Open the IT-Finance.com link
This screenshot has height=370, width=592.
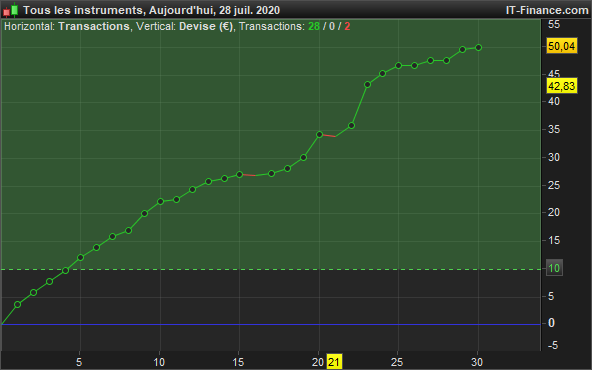(547, 10)
